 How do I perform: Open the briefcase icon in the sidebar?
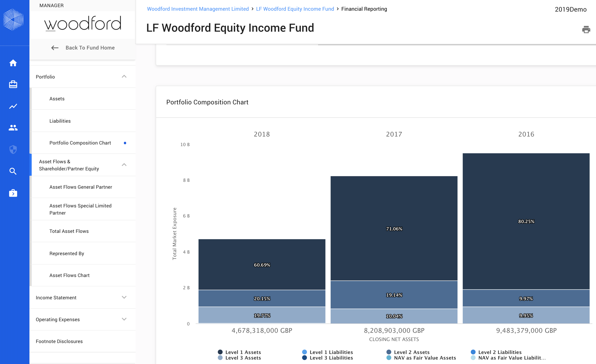click(13, 84)
